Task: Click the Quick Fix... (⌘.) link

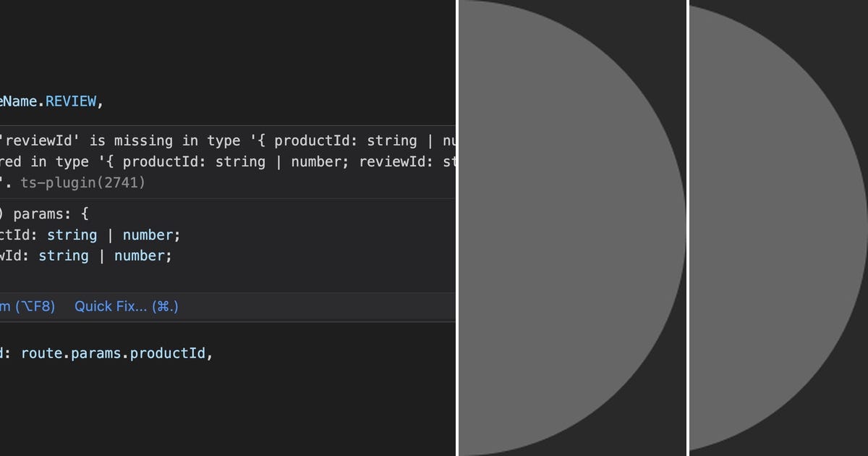Action: click(x=126, y=306)
